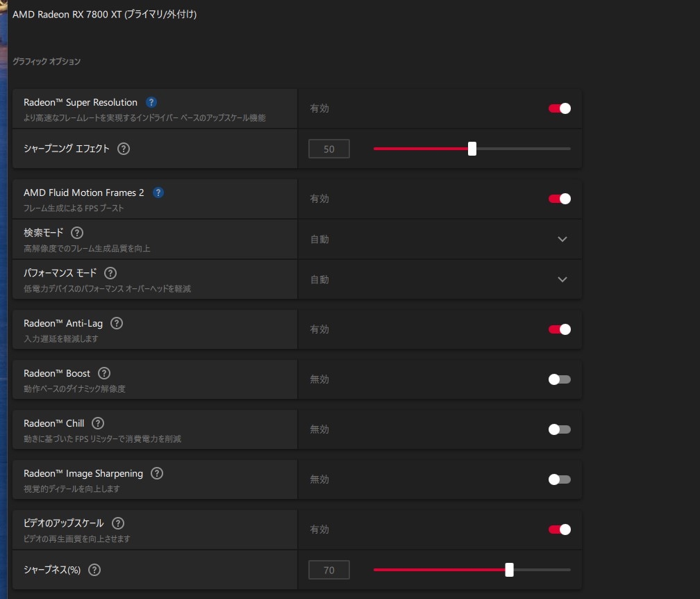Click help icon next to パフォーマンス モード
Viewport: 700px width, 599px height.
pos(110,273)
